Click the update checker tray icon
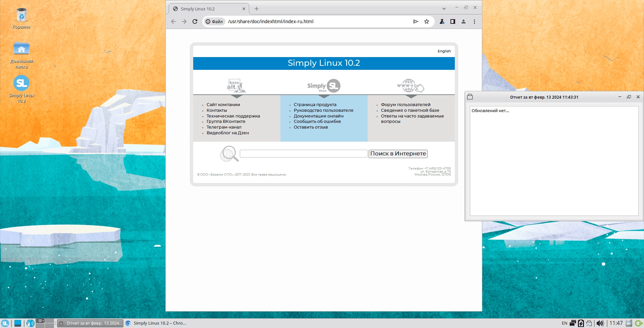The height and width of the screenshot is (328, 644). [589, 323]
